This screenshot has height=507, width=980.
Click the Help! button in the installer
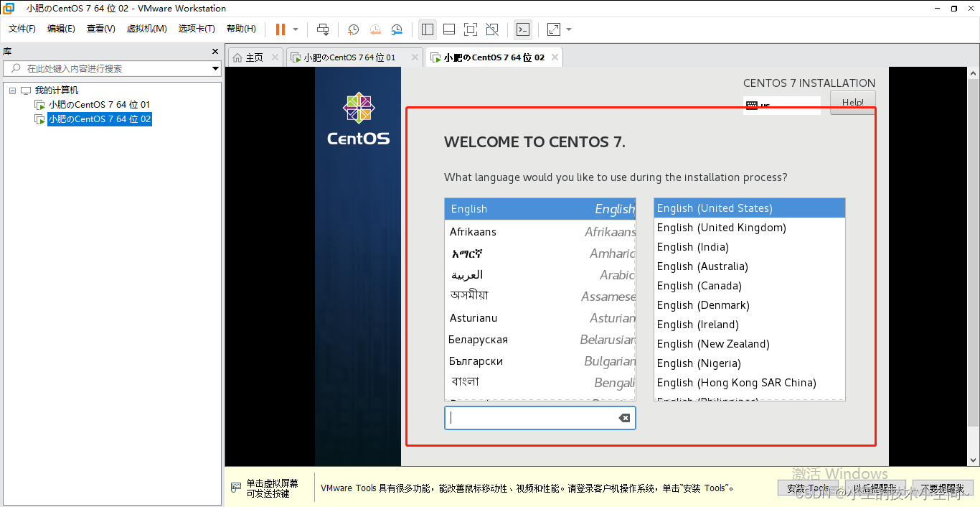[853, 102]
